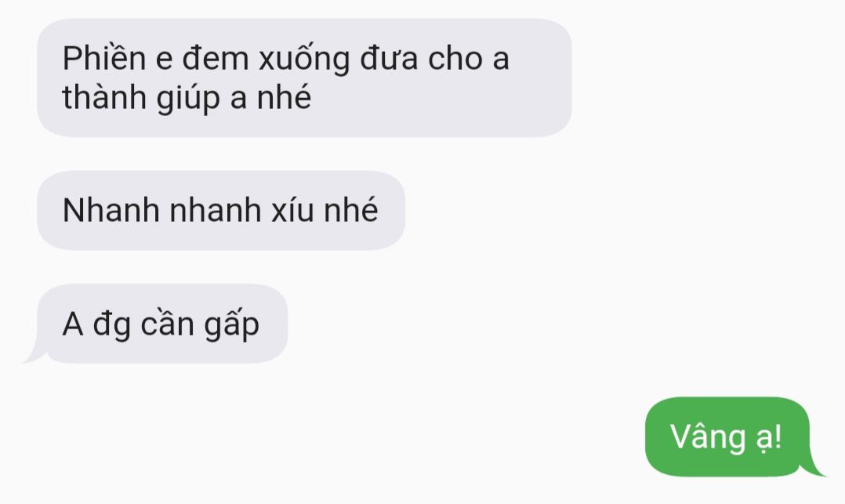Click "ạ!" inside the green reply bubble

coord(769,437)
